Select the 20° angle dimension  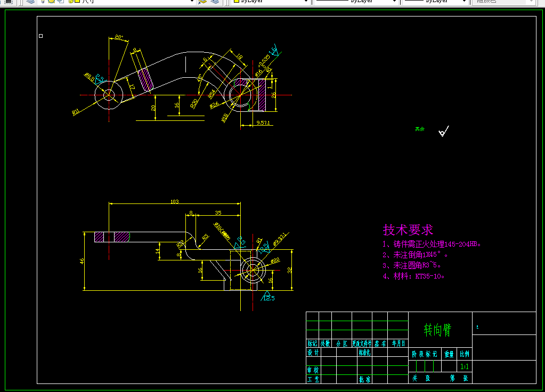pos(119,37)
